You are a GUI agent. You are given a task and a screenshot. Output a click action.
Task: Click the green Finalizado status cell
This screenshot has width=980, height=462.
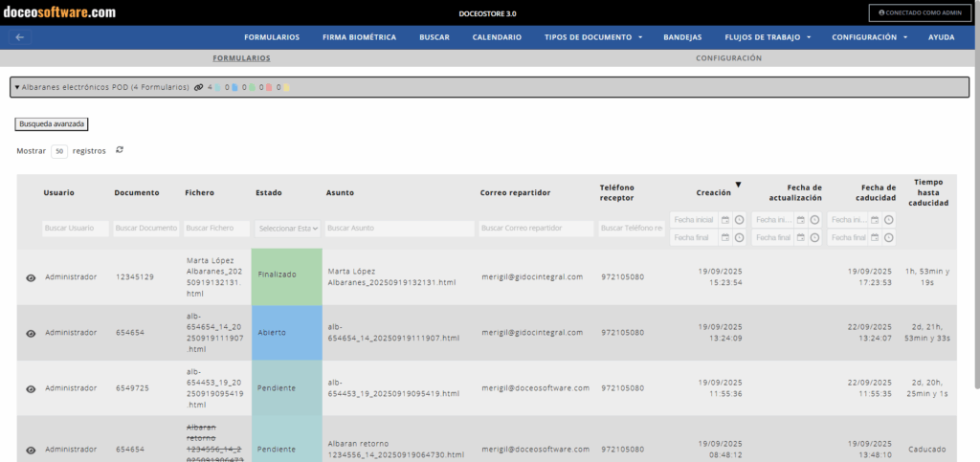(x=288, y=275)
